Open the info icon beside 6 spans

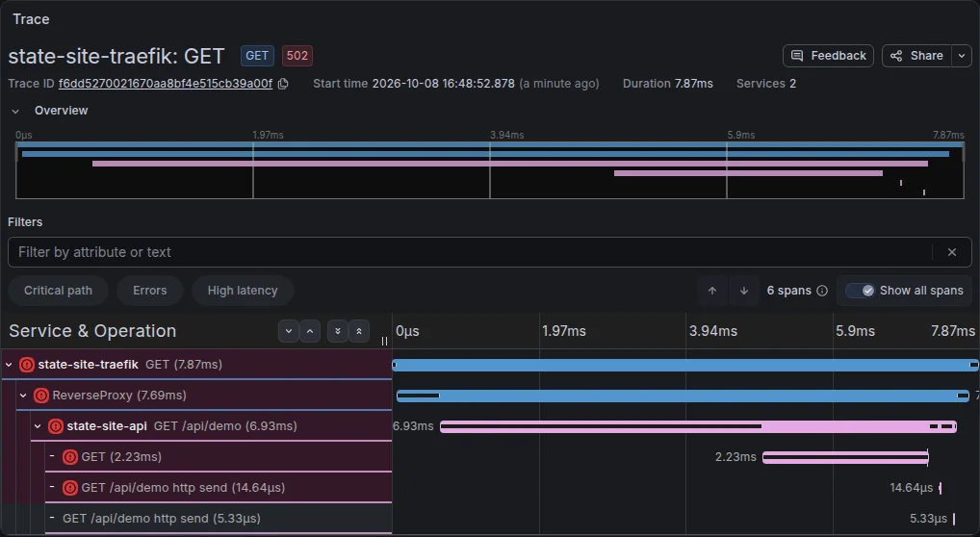(822, 291)
